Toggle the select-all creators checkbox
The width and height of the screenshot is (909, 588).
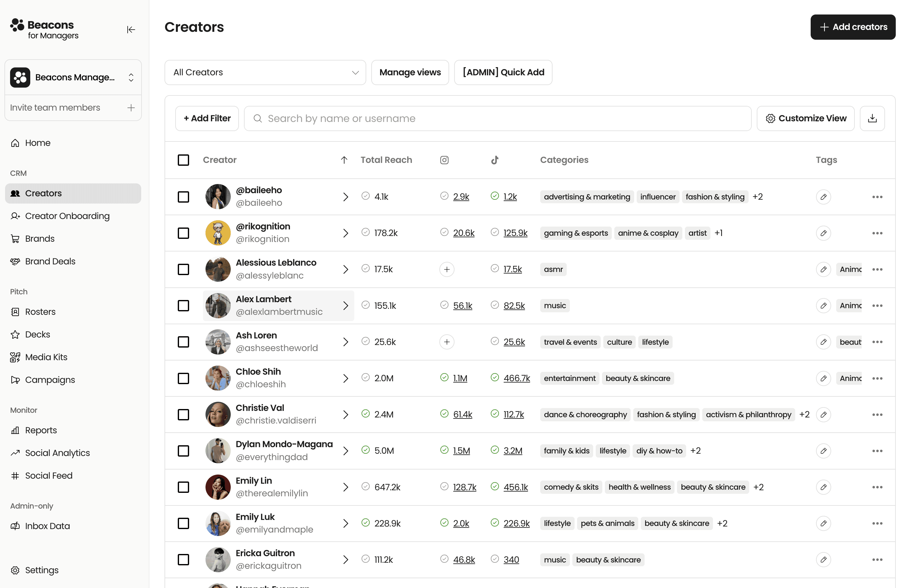pyautogui.click(x=183, y=160)
